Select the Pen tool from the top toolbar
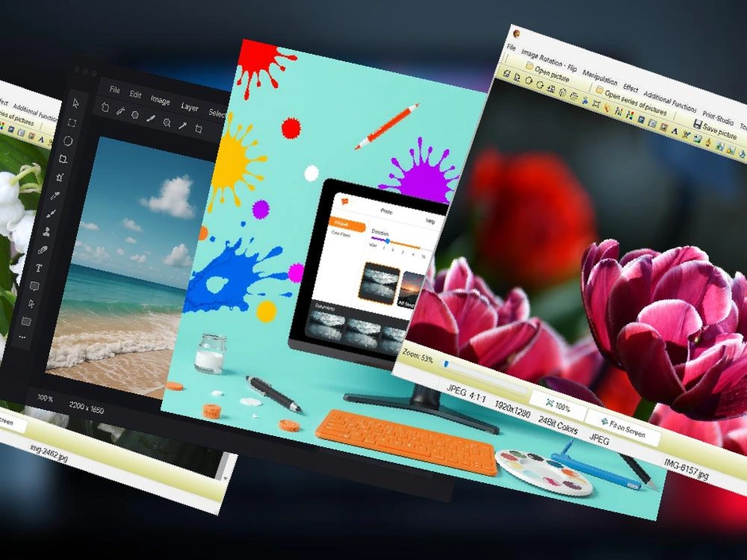Viewport: 747px width, 560px height. click(x=121, y=111)
